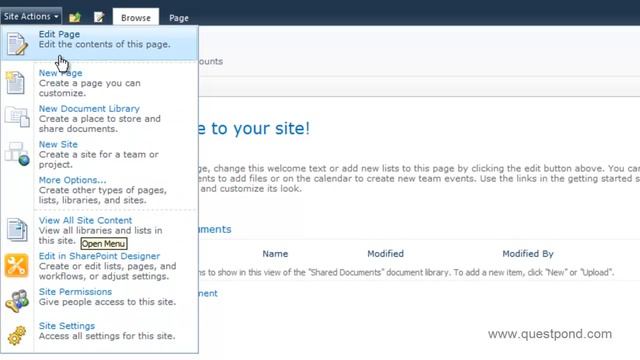640x360 pixels.
Task: Click the Edit page icon in ribbon
Action: point(99,17)
